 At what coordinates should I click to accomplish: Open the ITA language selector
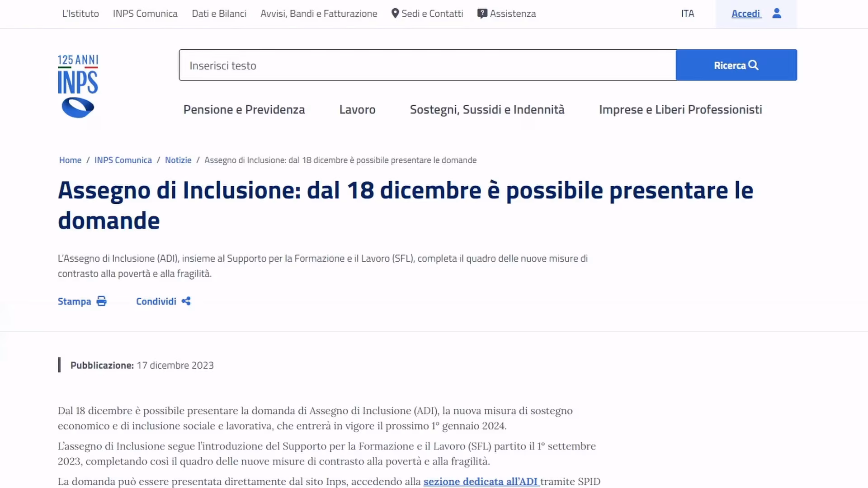click(x=687, y=14)
